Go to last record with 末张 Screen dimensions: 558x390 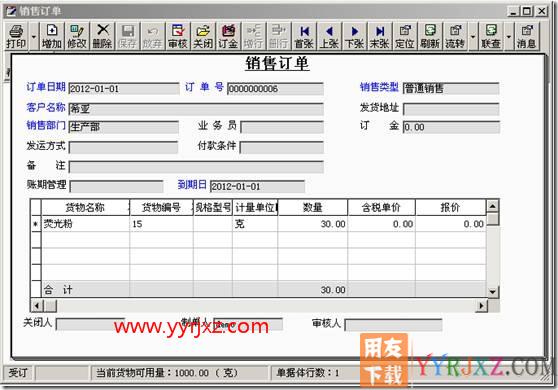click(x=379, y=36)
